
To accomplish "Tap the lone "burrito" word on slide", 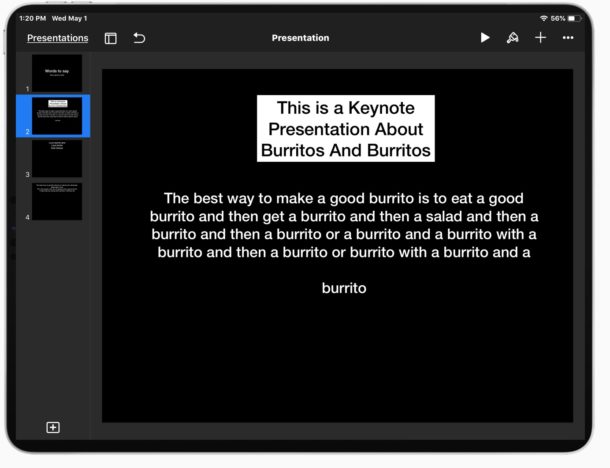I will point(344,288).
